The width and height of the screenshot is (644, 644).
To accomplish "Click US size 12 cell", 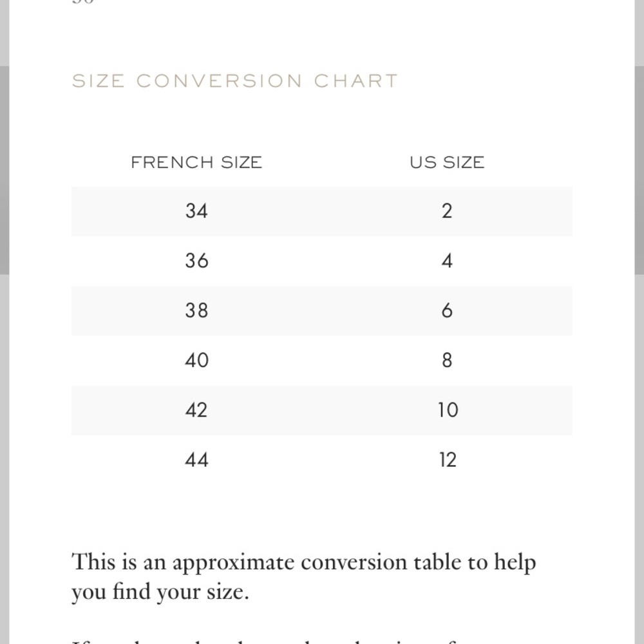I will pos(448,460).
